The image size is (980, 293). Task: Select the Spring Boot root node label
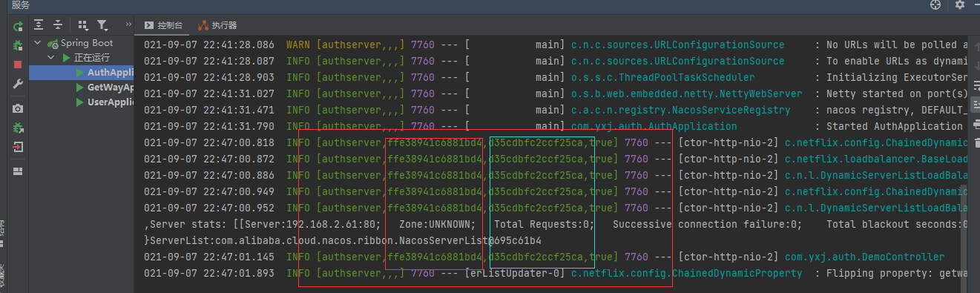coord(87,43)
